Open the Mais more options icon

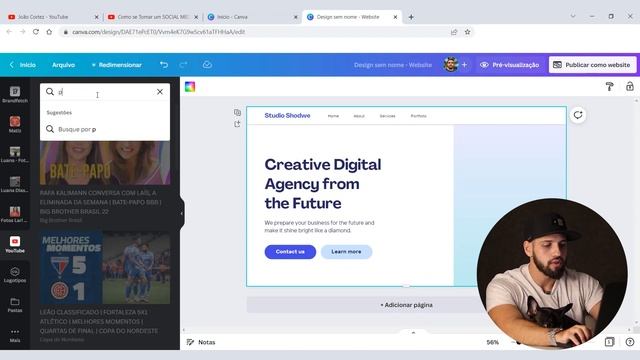[x=15, y=335]
